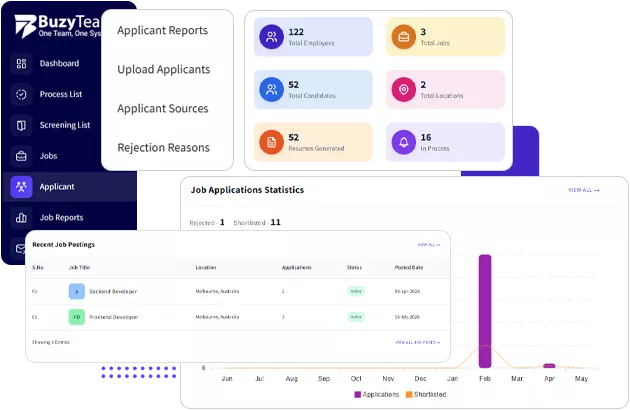Click the Total Candidates blue icon
The image size is (630, 410).
coord(272,90)
